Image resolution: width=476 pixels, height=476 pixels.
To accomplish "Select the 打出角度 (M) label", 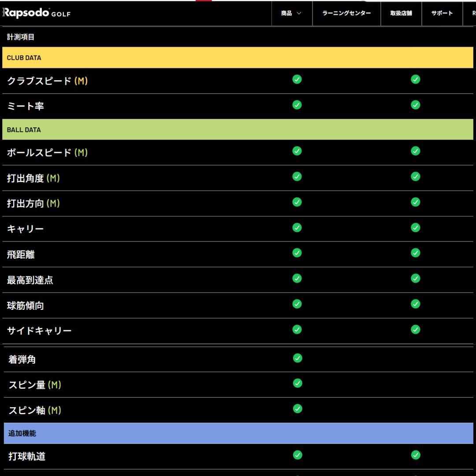I will click(33, 178).
